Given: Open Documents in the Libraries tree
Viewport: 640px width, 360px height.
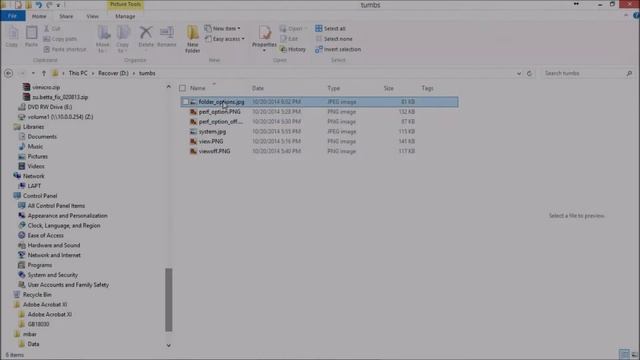Looking at the screenshot, I should point(42,137).
